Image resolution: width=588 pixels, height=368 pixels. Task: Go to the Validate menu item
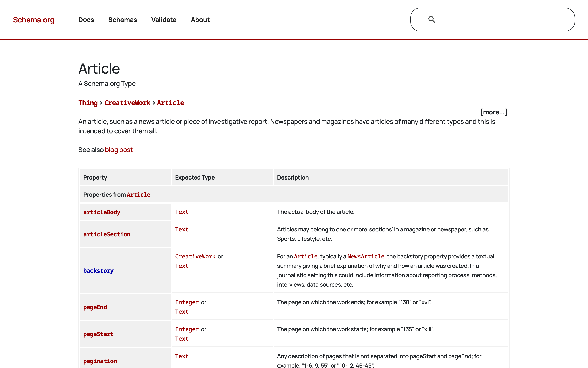coord(164,20)
